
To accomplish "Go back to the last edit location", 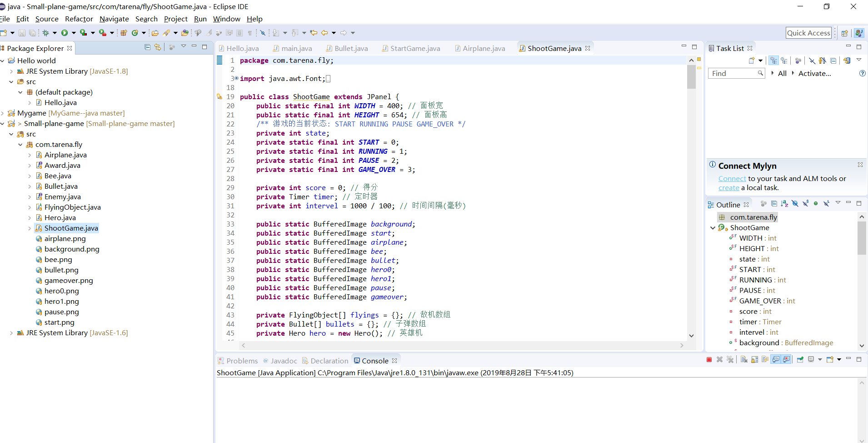I will click(x=314, y=33).
